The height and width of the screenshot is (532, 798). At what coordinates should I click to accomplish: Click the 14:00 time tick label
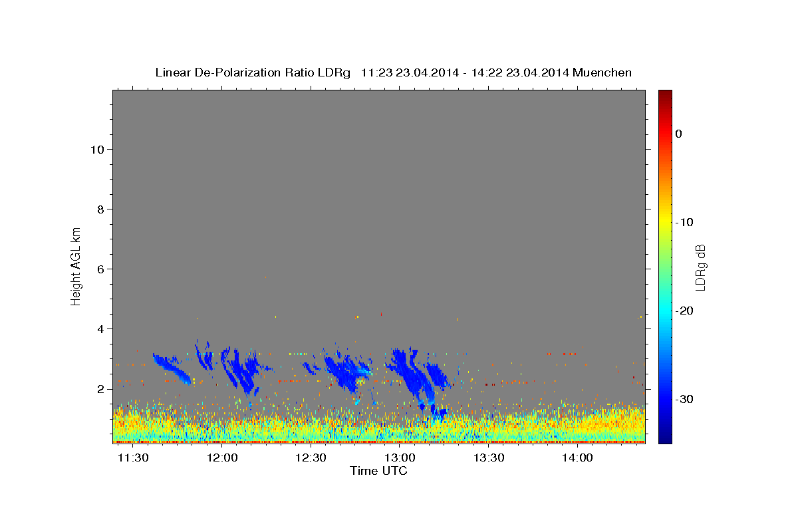[x=578, y=458]
